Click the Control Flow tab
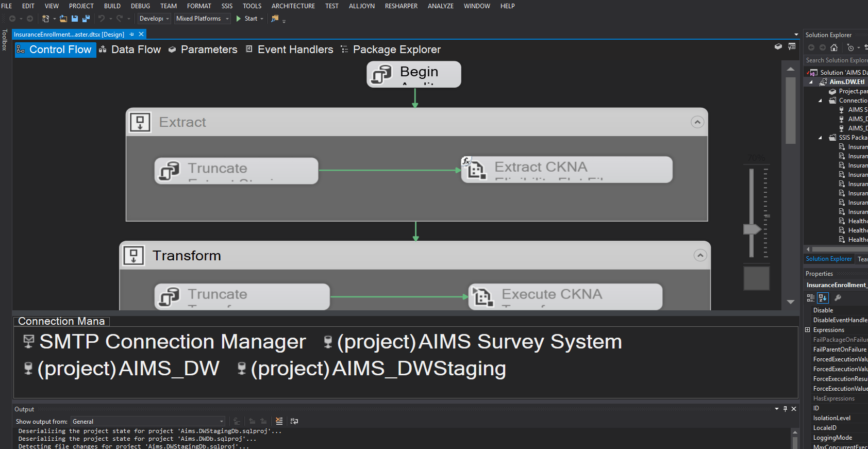This screenshot has width=868, height=449. (56, 49)
